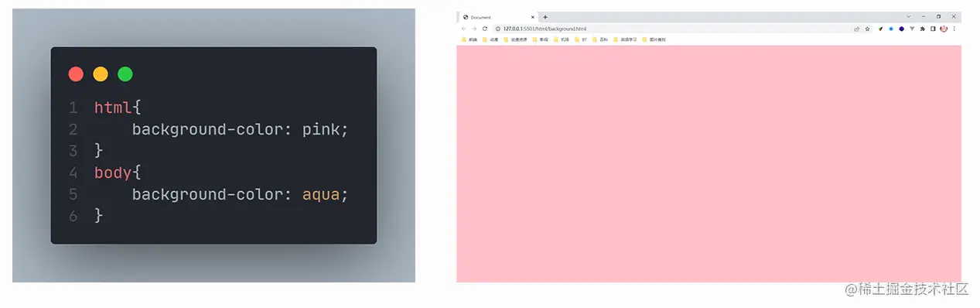Open the gray Y-shaped extension icon
Image resolution: width=980 pixels, height=308 pixels.
[x=912, y=29]
